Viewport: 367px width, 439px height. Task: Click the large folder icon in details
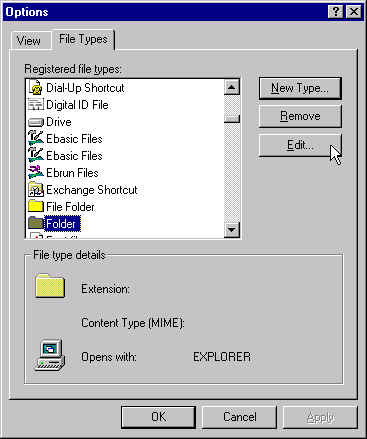[50, 286]
